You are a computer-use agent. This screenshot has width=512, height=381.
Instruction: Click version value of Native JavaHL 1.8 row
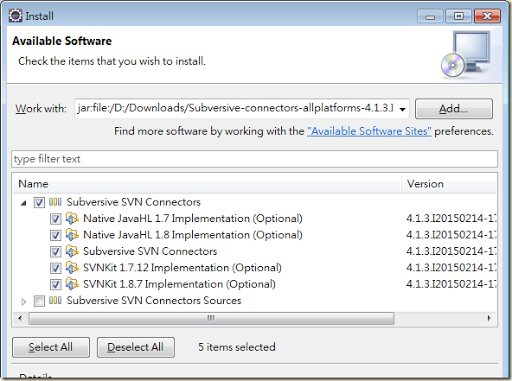pyautogui.click(x=451, y=235)
